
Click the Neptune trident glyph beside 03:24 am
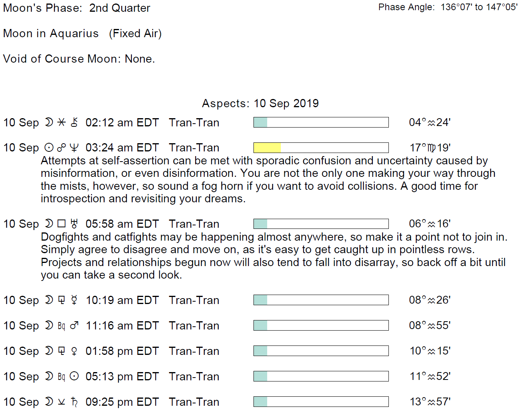pyautogui.click(x=74, y=148)
